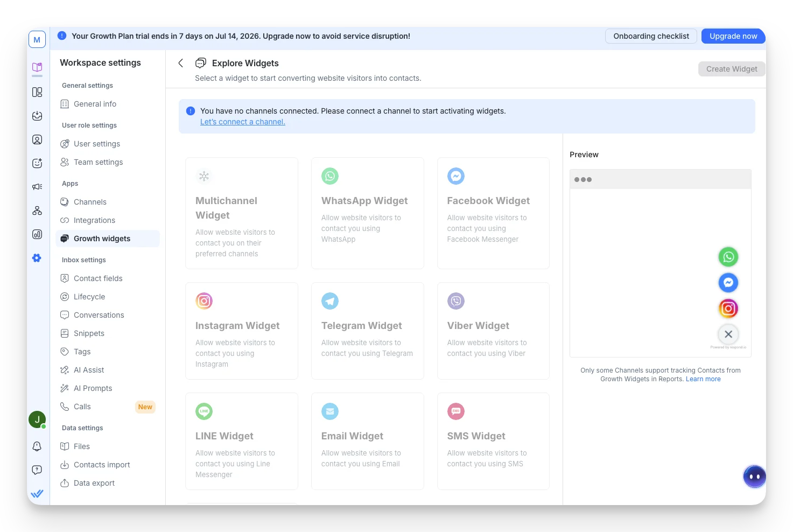Viewport: 793px width, 532px height.
Task: Click the trial banner info icon
Action: point(62,36)
